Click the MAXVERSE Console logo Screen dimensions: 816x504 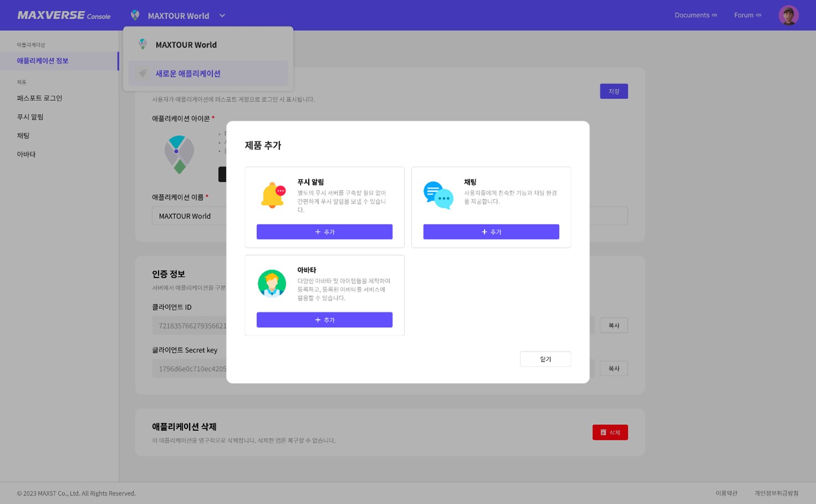[x=64, y=16]
